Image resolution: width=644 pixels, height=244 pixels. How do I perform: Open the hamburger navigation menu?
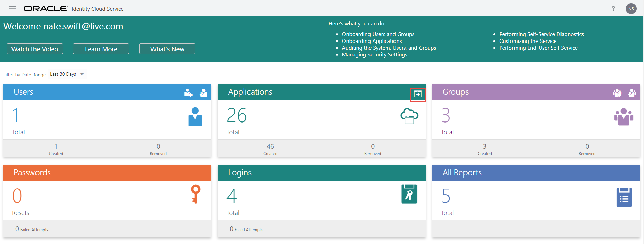click(x=13, y=8)
